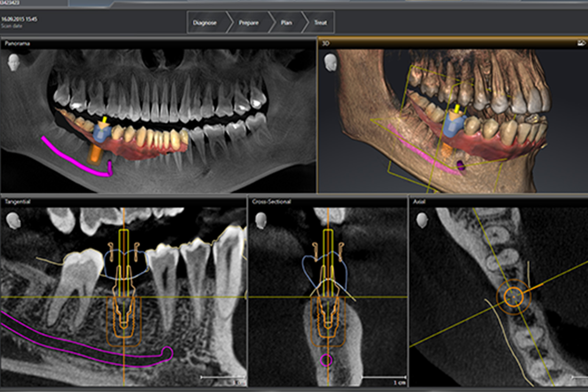Screen dimensions: 588x392
Task: Click the 1 cm scale bar in Cross-Sectional view
Action: click(x=384, y=377)
